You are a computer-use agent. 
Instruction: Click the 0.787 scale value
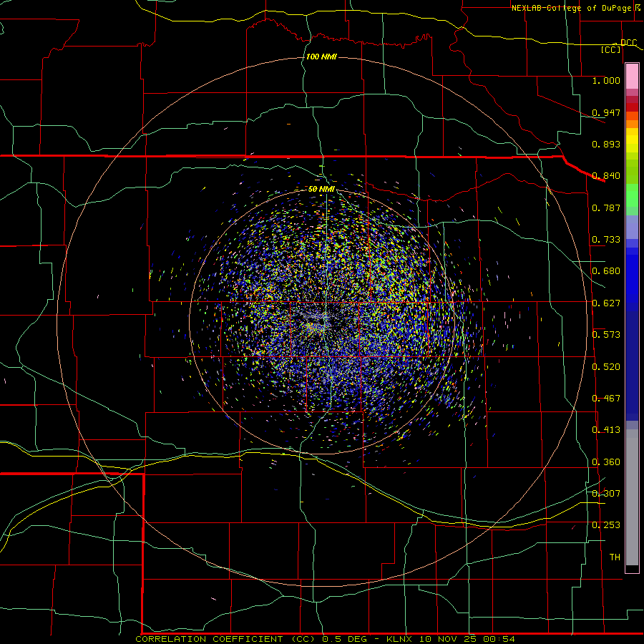(606, 208)
